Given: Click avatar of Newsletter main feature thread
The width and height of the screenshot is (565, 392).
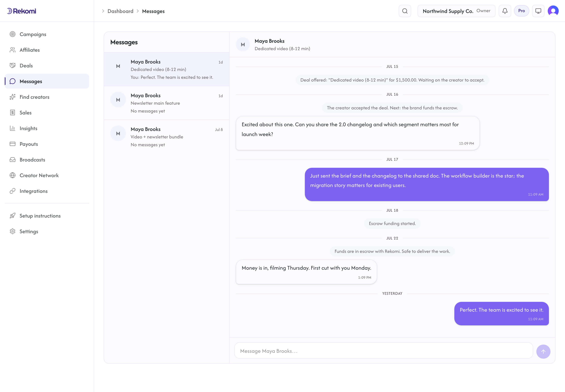Looking at the screenshot, I should (118, 100).
